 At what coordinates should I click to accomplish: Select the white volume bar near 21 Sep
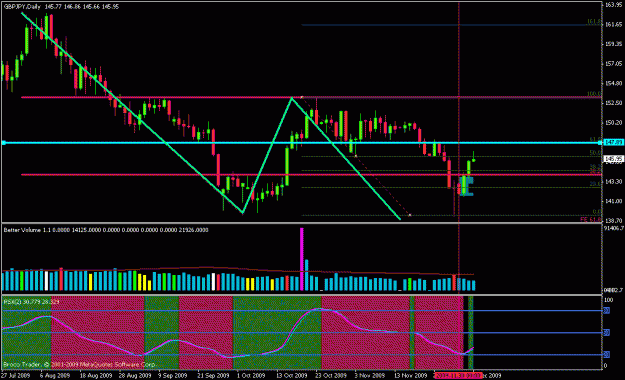(x=214, y=282)
